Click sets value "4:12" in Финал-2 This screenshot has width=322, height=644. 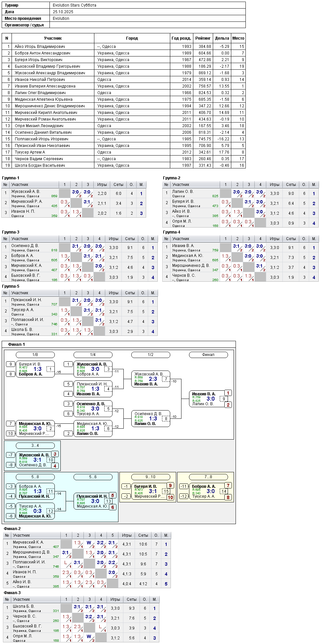143,584
